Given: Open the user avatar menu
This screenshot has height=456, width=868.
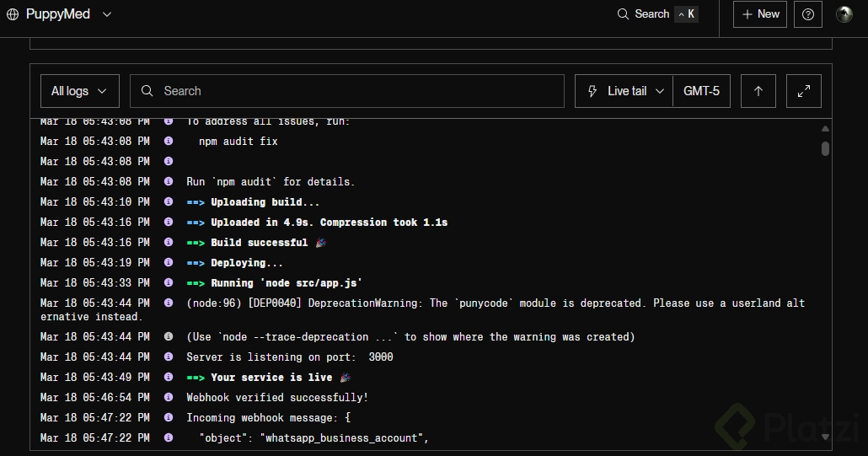Looking at the screenshot, I should pyautogui.click(x=844, y=14).
